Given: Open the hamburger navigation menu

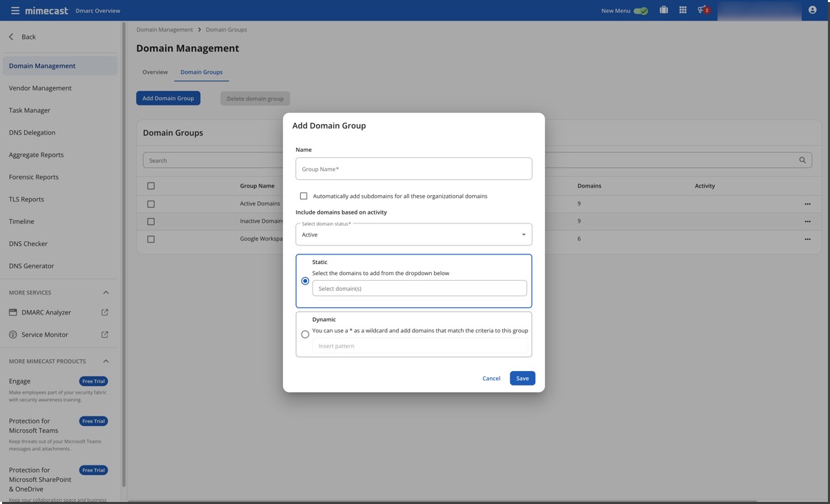Looking at the screenshot, I should pos(14,10).
